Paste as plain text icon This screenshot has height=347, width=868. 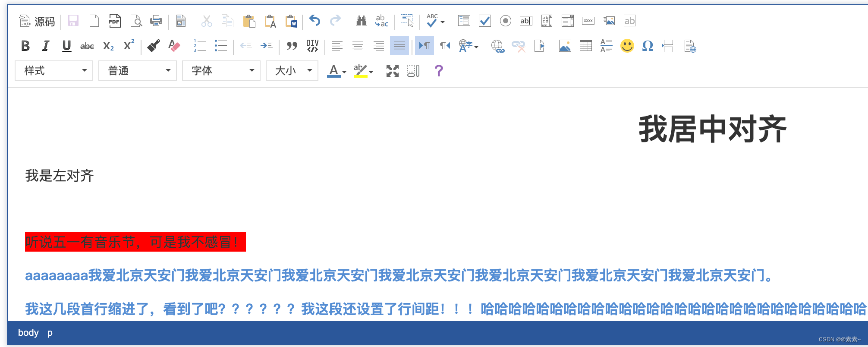[270, 21]
